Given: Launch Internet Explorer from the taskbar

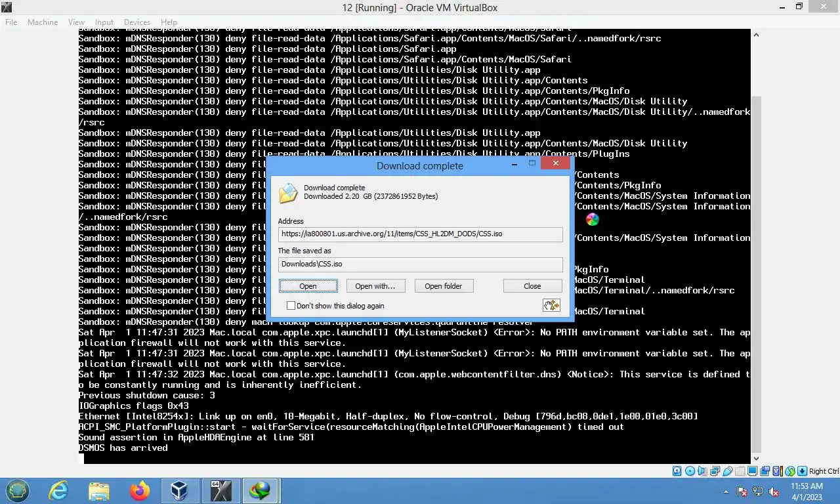Looking at the screenshot, I should [58, 491].
